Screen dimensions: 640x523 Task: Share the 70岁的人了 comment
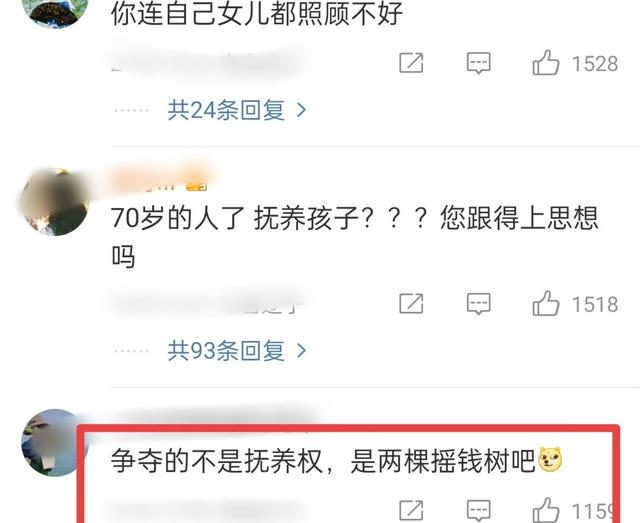(411, 303)
